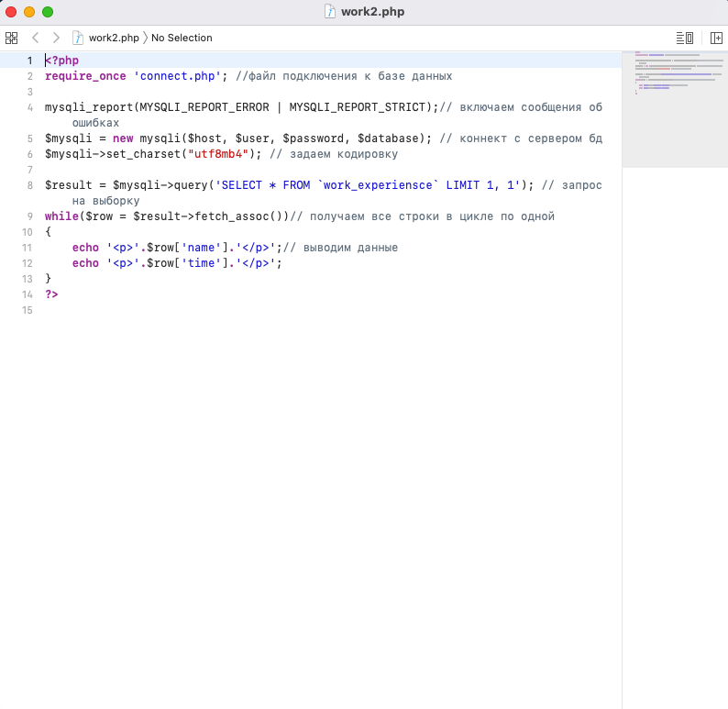Open the editor options lines icon

coord(684,38)
